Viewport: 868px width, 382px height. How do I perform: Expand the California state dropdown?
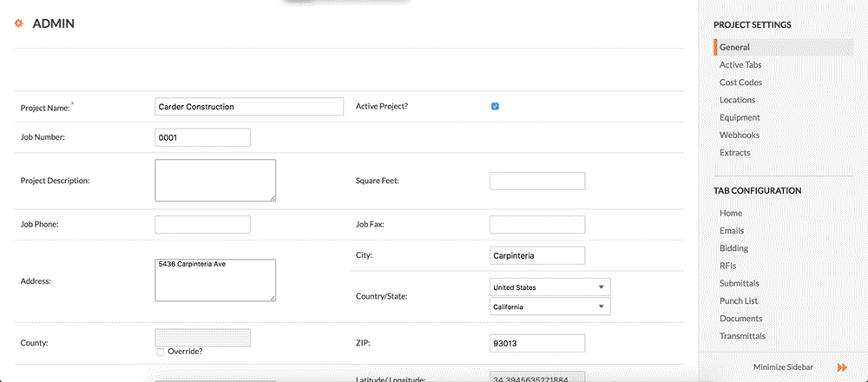tap(549, 306)
